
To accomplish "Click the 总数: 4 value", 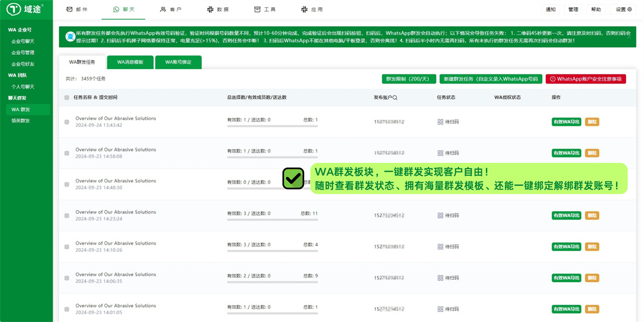I will [311, 244].
